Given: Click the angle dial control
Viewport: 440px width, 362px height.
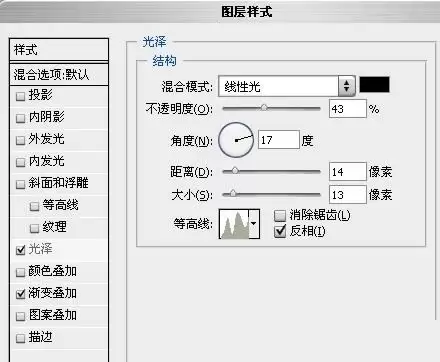Looking at the screenshot, I should (x=236, y=140).
